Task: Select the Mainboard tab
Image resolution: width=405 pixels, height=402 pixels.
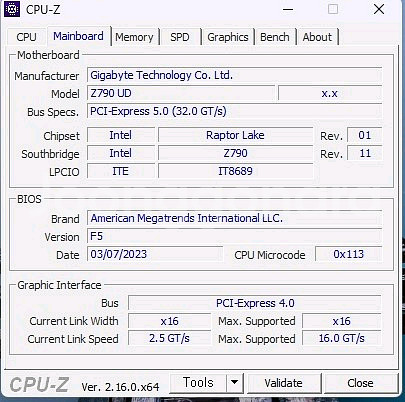Action: click(x=78, y=36)
